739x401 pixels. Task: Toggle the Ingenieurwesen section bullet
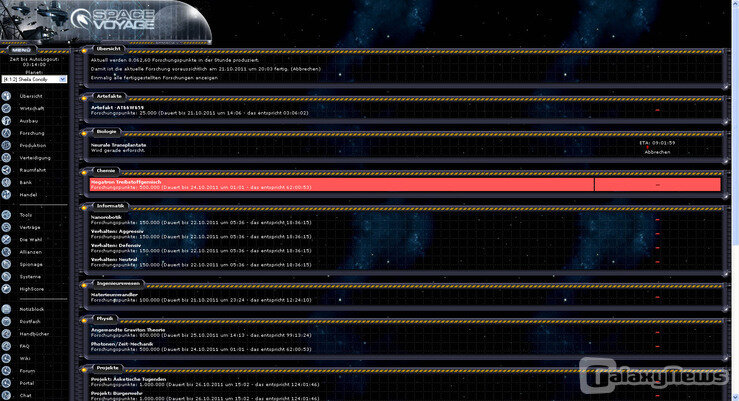click(84, 286)
